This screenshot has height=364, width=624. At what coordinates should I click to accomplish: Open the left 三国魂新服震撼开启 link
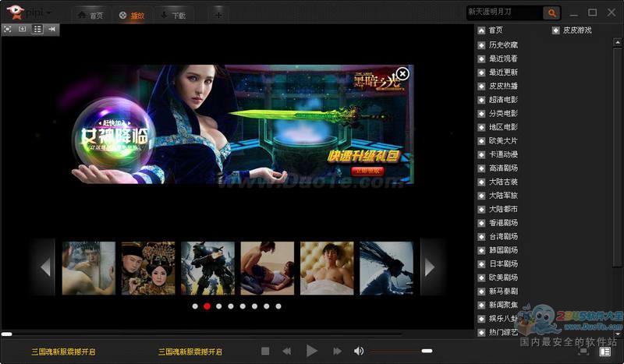(x=64, y=352)
